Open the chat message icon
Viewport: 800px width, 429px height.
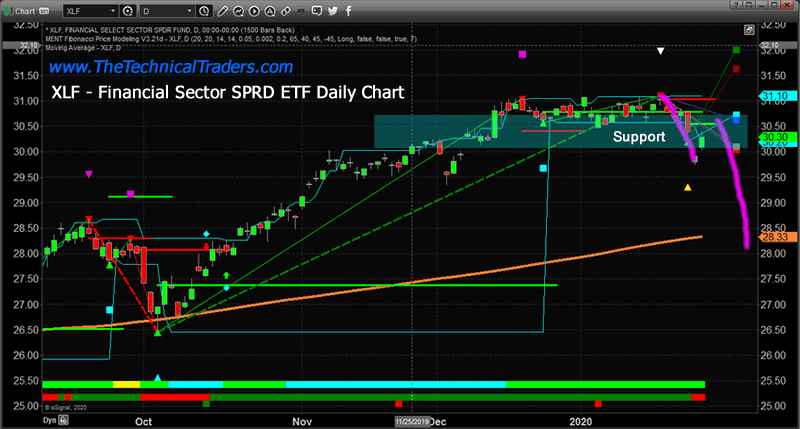[x=317, y=11]
